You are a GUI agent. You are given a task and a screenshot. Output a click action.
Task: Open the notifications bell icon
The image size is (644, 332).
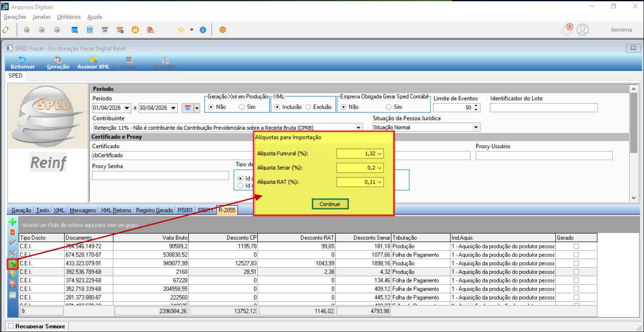567,30
